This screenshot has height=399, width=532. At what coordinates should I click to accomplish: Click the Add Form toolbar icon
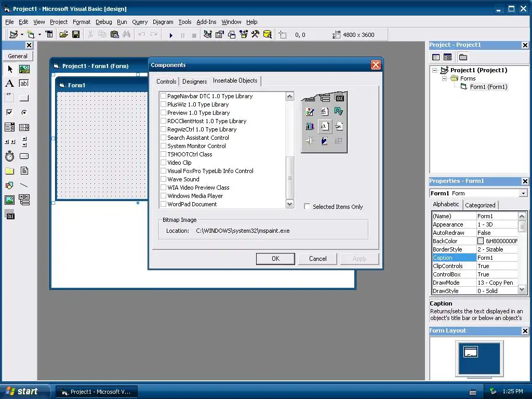coord(31,34)
